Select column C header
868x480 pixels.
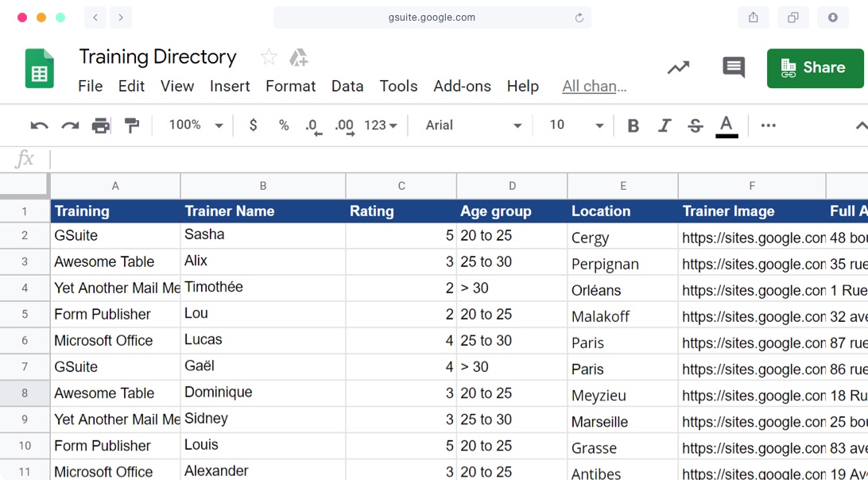(401, 186)
